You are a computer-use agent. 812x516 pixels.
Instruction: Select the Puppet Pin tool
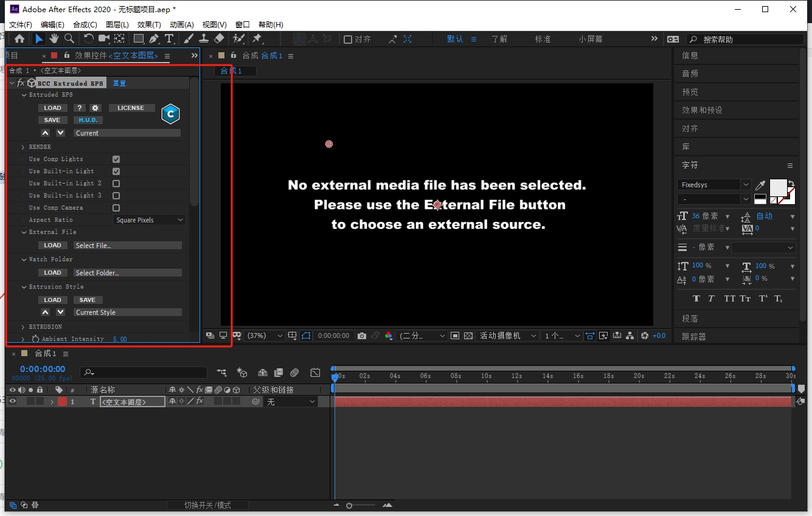(257, 38)
